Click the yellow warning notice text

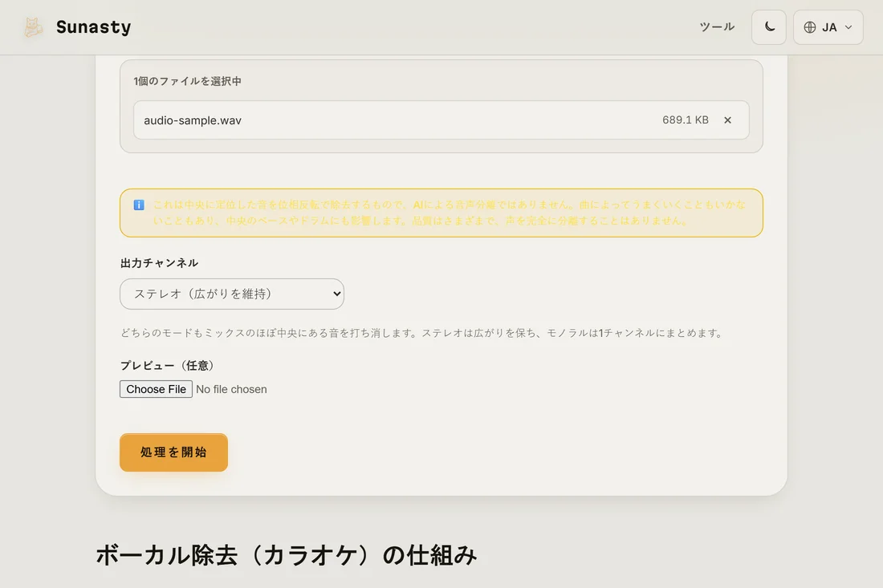tap(450, 213)
